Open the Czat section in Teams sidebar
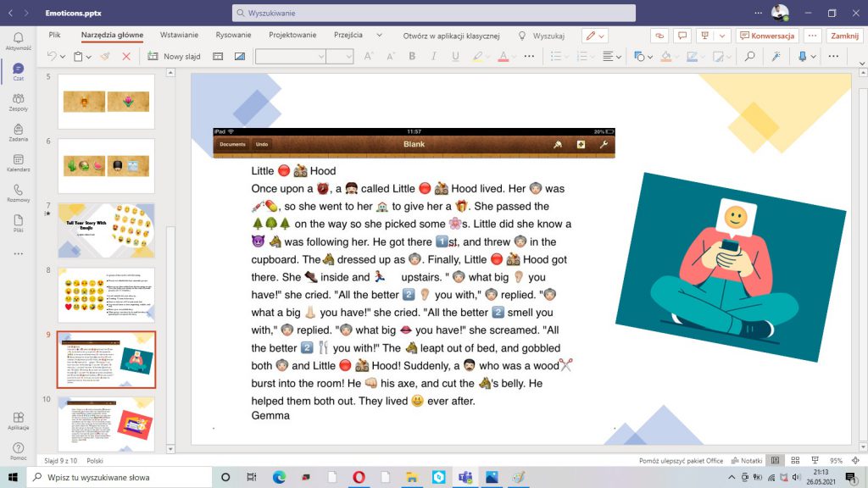Image resolution: width=868 pixels, height=488 pixels. click(x=18, y=72)
